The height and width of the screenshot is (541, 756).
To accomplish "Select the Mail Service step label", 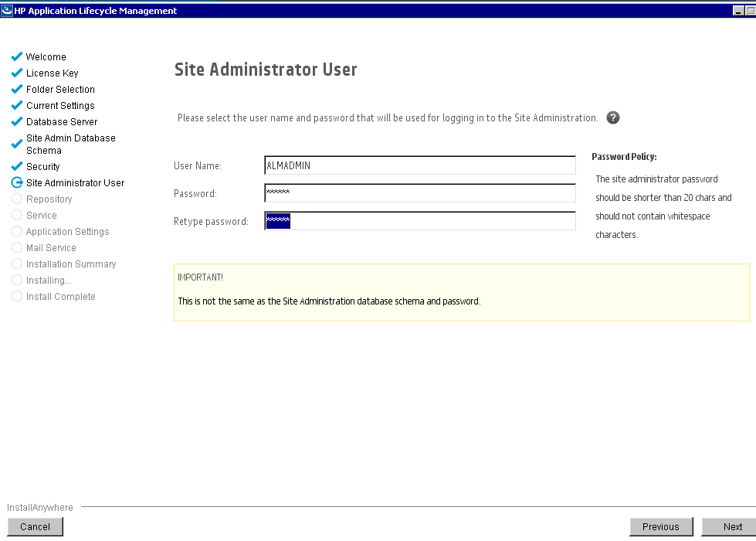I will click(51, 247).
